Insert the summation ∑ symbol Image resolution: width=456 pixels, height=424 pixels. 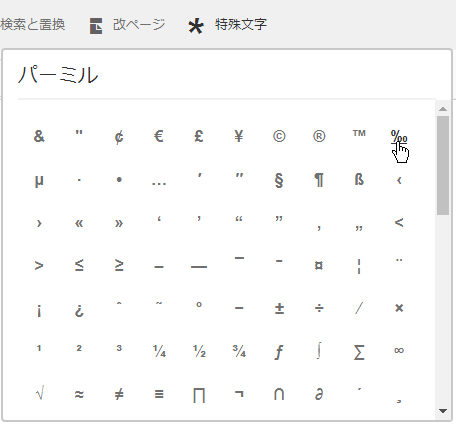pos(359,352)
